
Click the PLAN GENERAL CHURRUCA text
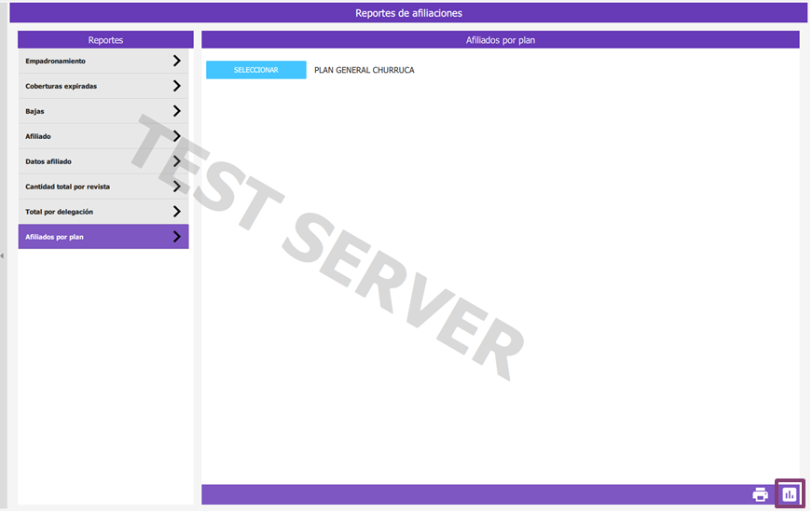(x=365, y=70)
